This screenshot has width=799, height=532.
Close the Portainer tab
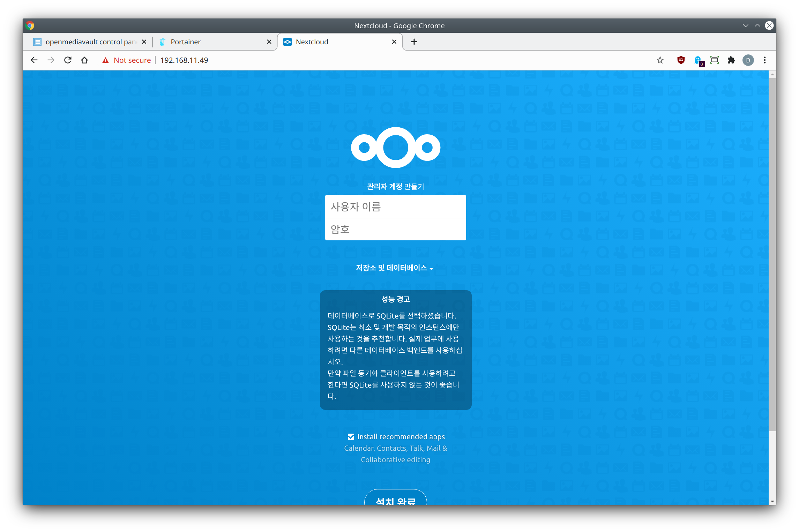[x=269, y=42]
